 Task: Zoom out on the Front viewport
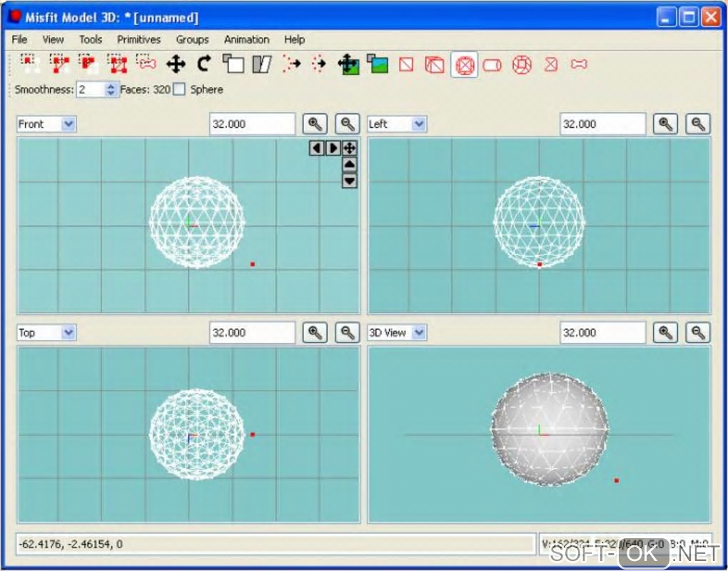[x=348, y=124]
